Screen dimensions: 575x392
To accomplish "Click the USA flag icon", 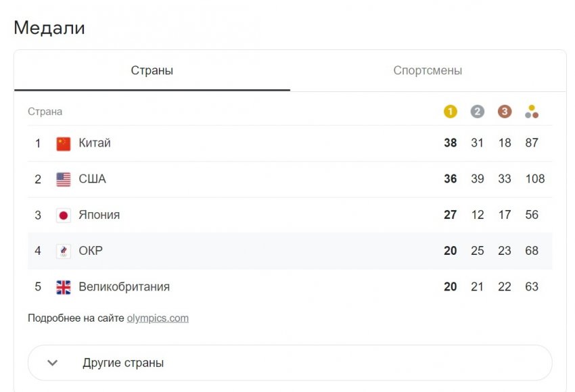I will pos(64,178).
